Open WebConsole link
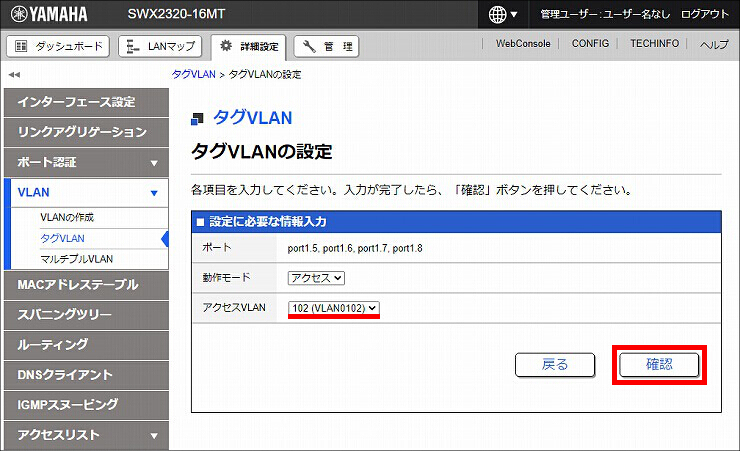The width and height of the screenshot is (740, 451). [523, 43]
